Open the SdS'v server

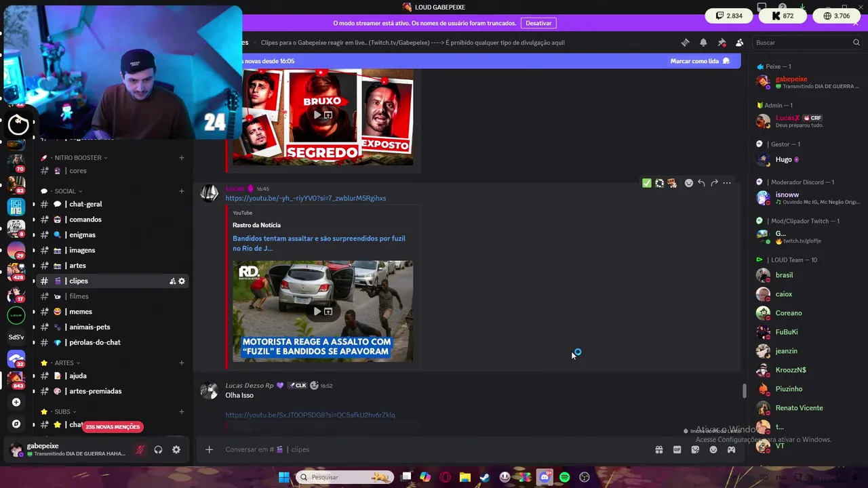16,337
